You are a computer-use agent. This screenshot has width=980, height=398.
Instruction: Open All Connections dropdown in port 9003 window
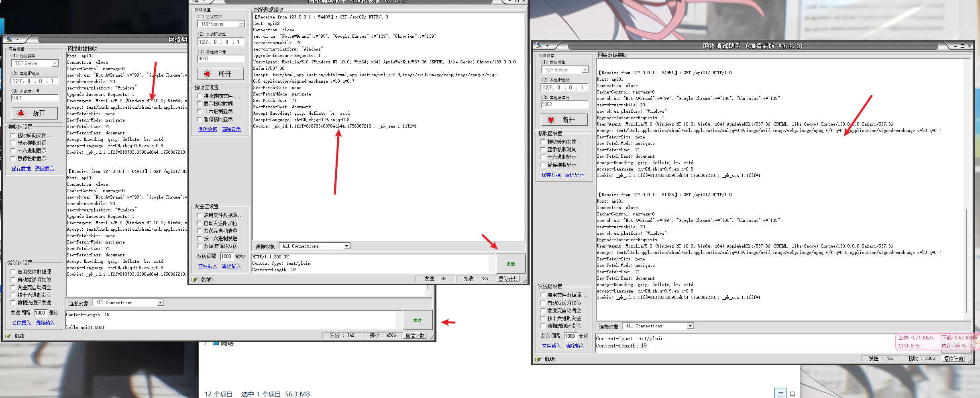[346, 246]
